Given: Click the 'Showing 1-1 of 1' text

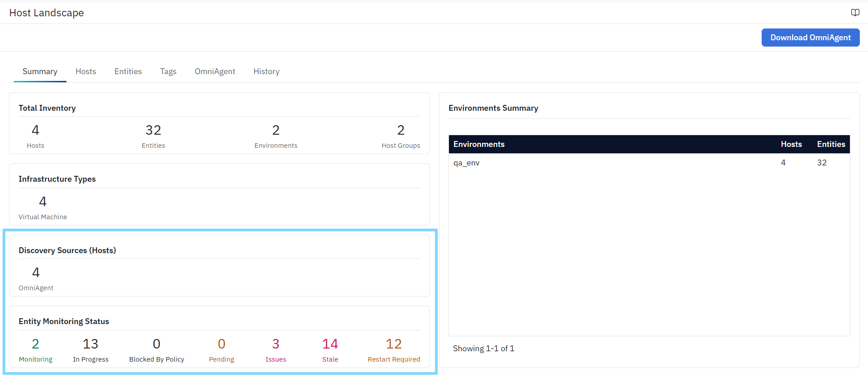Looking at the screenshot, I should pos(483,349).
